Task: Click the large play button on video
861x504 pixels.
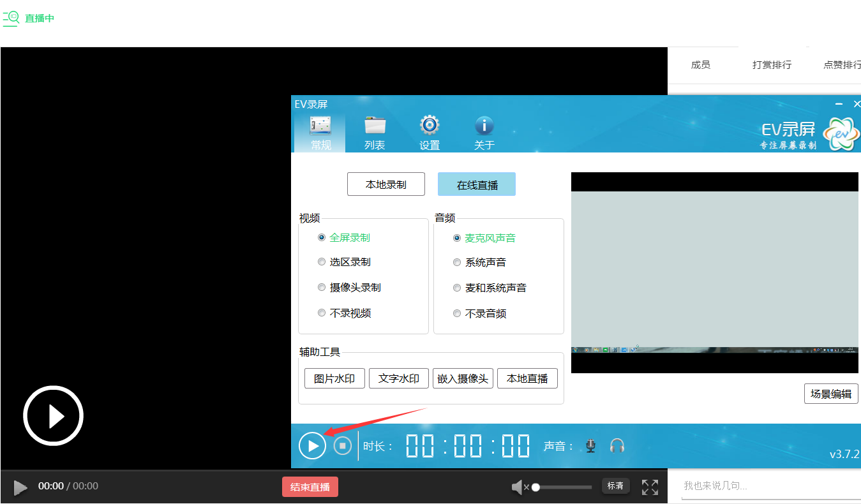Action: coord(54,415)
